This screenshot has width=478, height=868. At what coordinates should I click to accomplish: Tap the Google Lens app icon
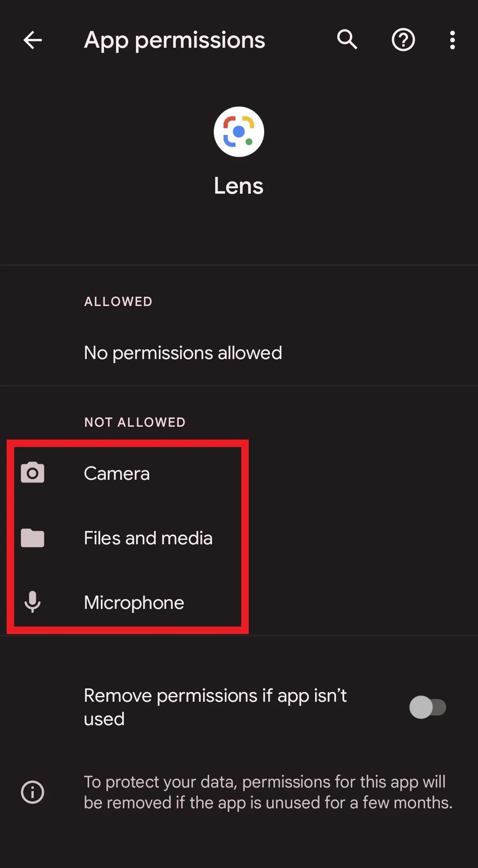click(x=239, y=132)
